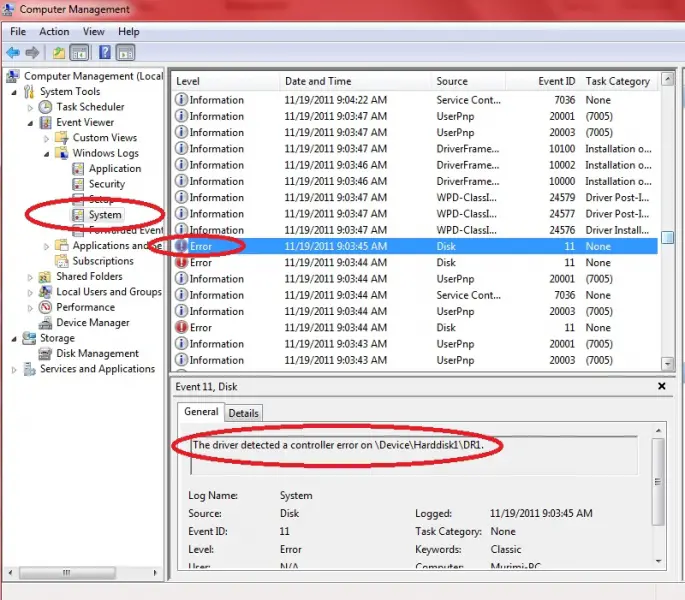Click the System Tools icon
The image size is (685, 600).
(29, 91)
